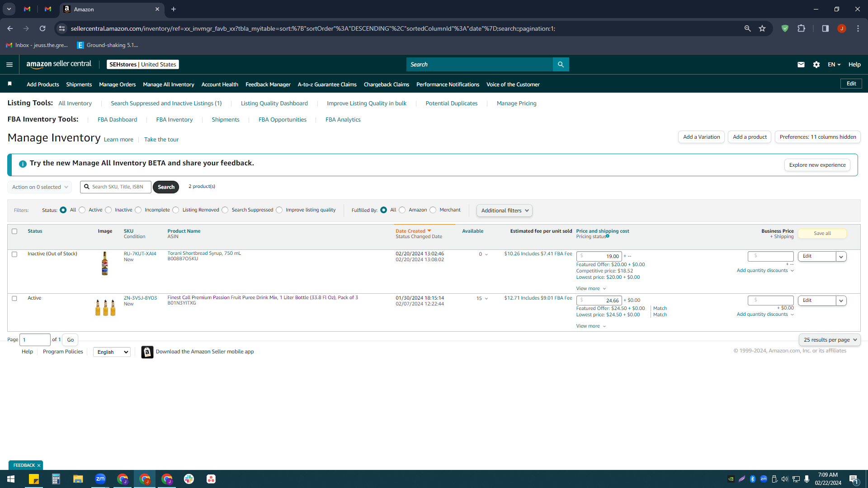Screen dimensions: 868x488
Task: Open Account Health in the nav bar
Action: pos(220,84)
